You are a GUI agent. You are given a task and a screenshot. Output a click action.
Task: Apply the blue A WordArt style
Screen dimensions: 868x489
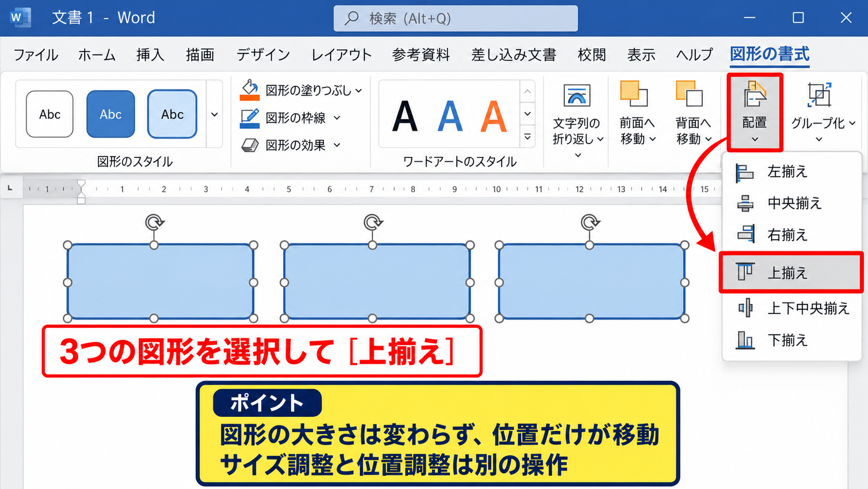coord(450,117)
